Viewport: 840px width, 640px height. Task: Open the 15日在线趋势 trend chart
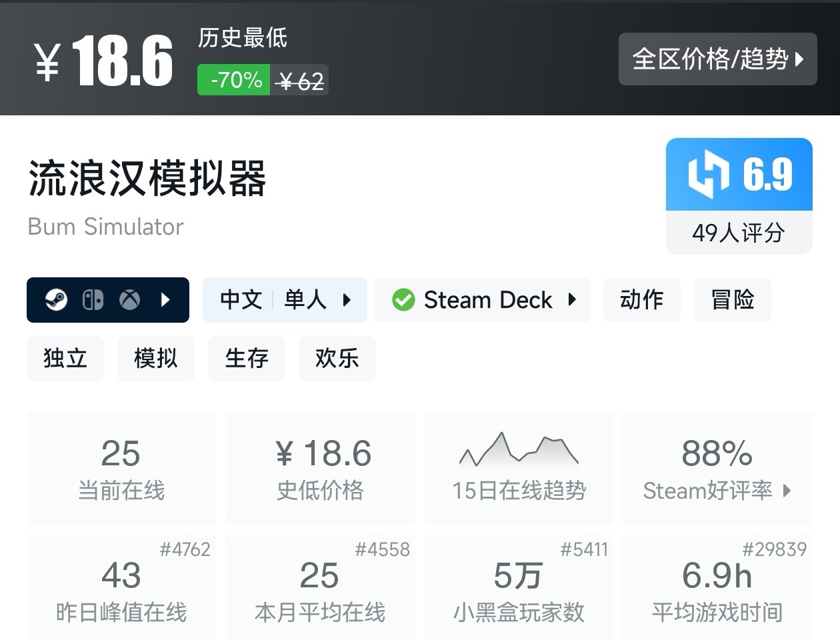(519, 469)
